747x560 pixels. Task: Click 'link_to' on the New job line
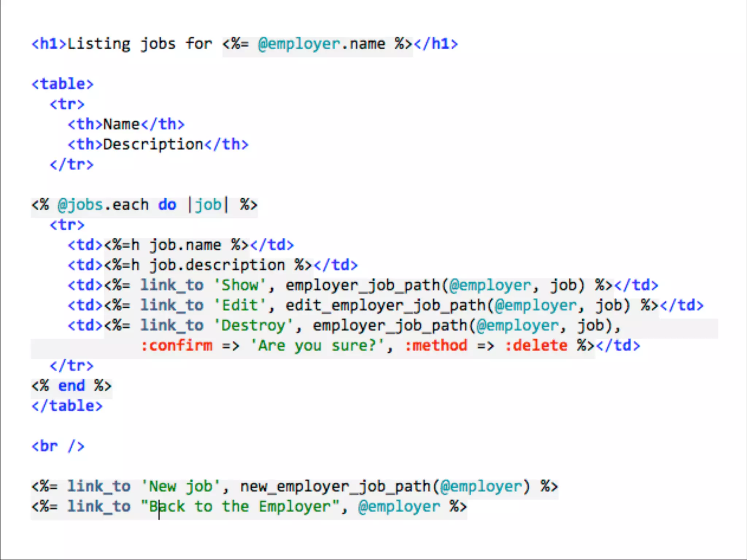click(x=99, y=486)
